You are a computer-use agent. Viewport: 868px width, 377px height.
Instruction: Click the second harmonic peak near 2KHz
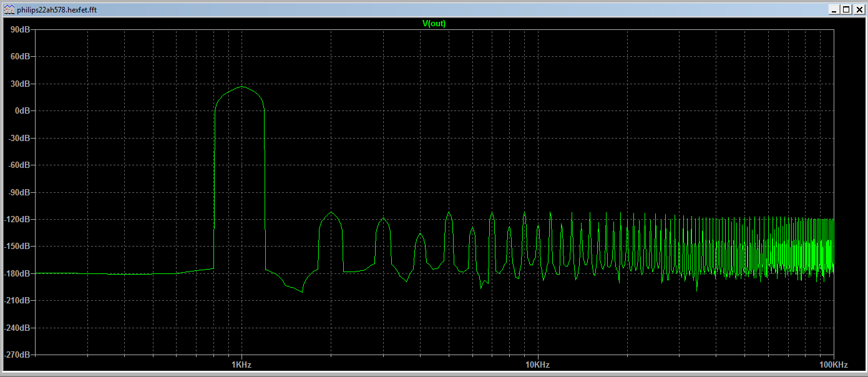[331, 213]
